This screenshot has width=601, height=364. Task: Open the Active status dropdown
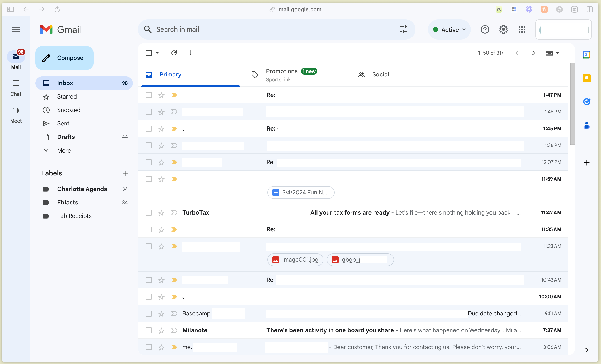point(449,29)
